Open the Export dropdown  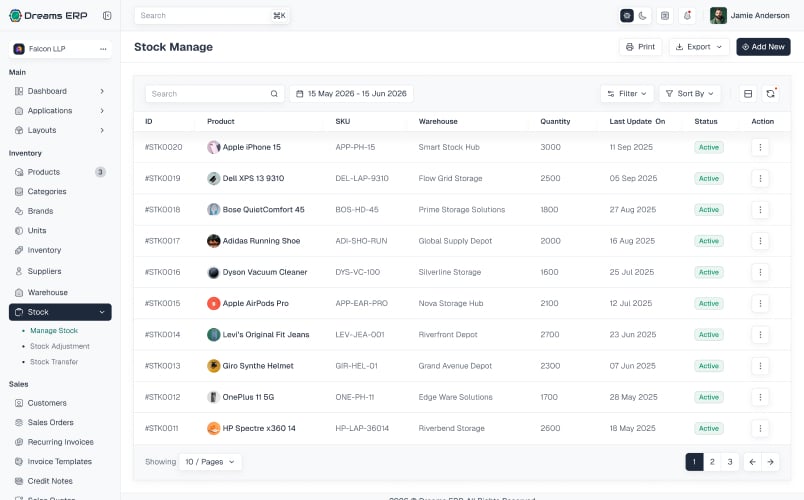click(x=699, y=47)
